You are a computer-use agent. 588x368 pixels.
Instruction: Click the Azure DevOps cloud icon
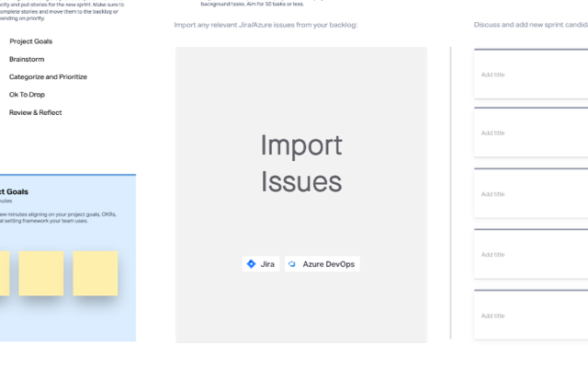(x=292, y=264)
